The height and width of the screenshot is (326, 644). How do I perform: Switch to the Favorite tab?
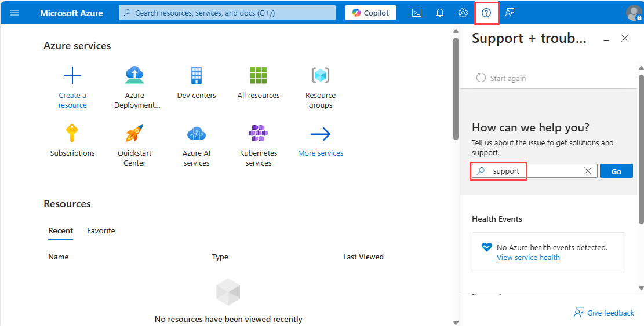pyautogui.click(x=101, y=230)
